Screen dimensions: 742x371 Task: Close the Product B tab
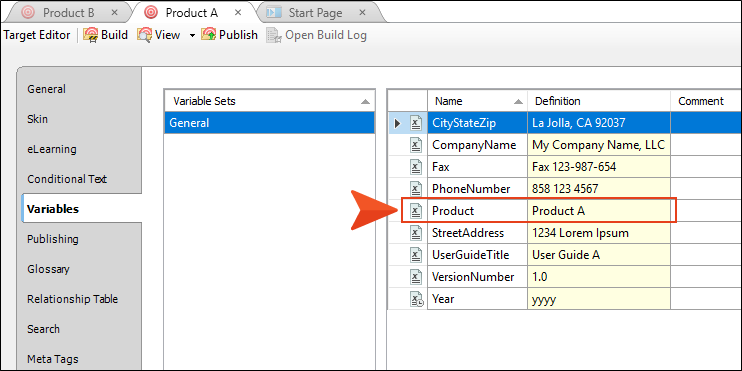point(114,13)
